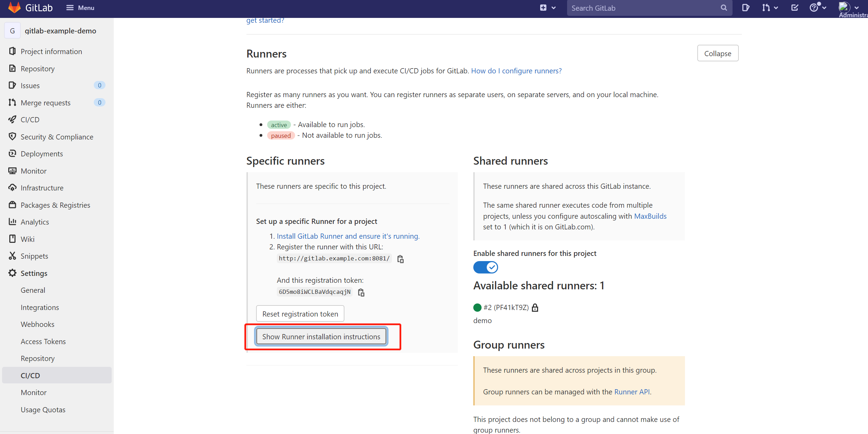Expand merge requests dropdown arrow
868x434 pixels.
click(776, 8)
